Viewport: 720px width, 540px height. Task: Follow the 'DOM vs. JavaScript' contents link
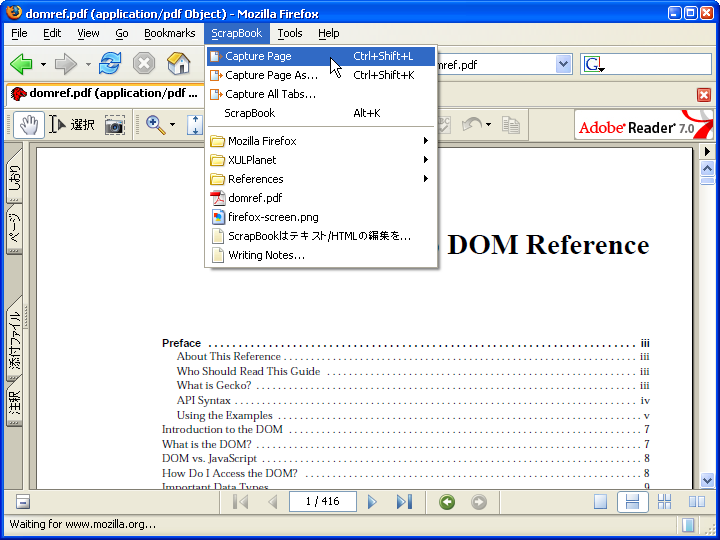(x=209, y=458)
